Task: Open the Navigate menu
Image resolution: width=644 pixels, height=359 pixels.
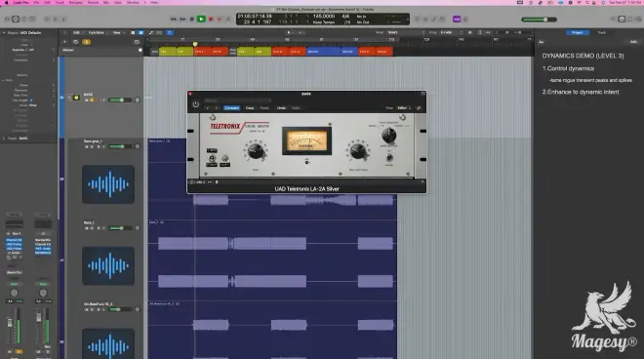Action: (x=75, y=3)
